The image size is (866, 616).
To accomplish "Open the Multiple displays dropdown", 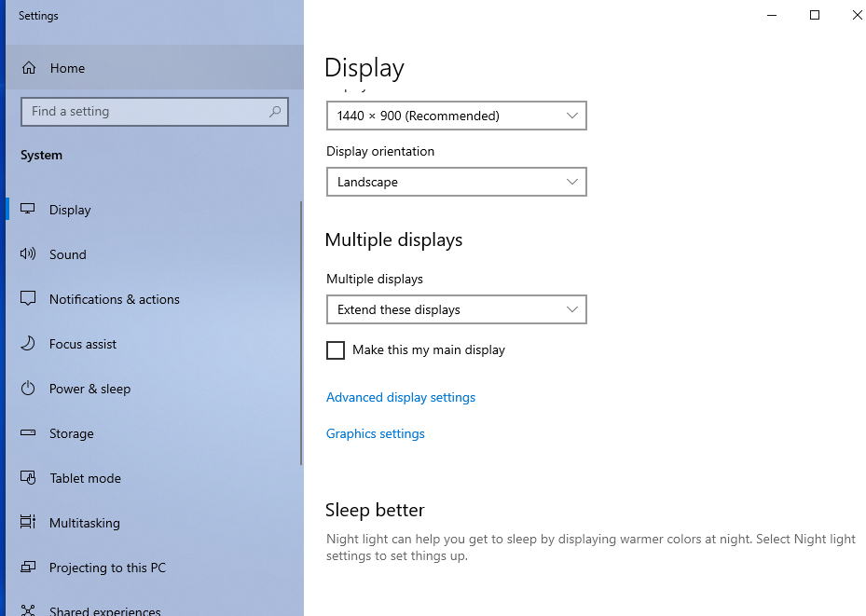I will [x=456, y=309].
